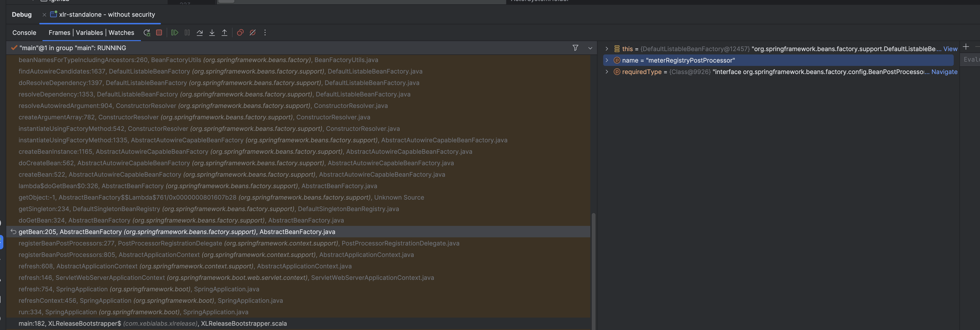Open more debugger actions via kebab menu
The width and height of the screenshot is (980, 330).
(x=265, y=33)
